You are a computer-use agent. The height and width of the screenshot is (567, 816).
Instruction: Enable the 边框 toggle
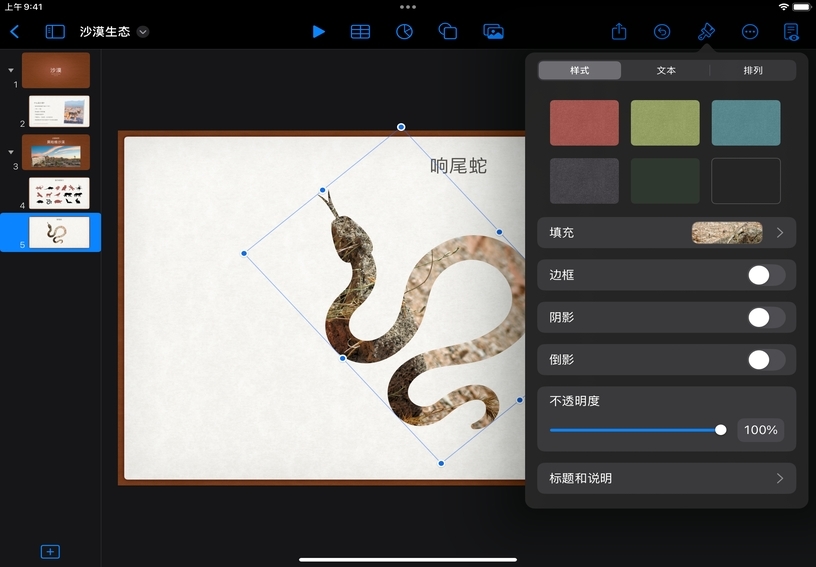[x=766, y=275]
